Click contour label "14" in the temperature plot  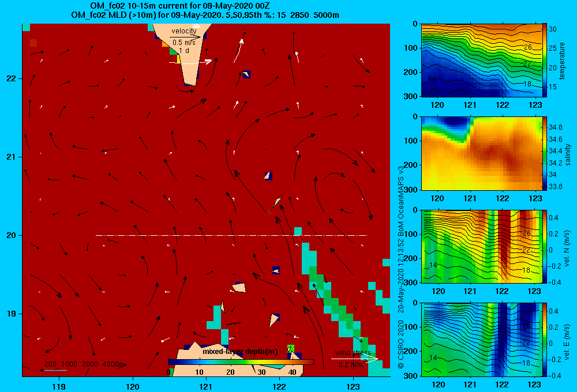[432, 79]
